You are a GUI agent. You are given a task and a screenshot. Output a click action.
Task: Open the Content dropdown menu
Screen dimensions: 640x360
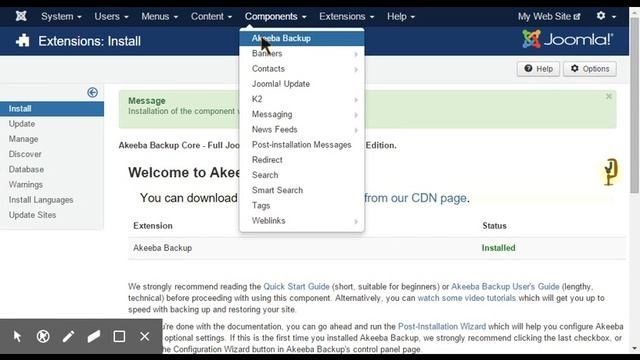click(211, 16)
